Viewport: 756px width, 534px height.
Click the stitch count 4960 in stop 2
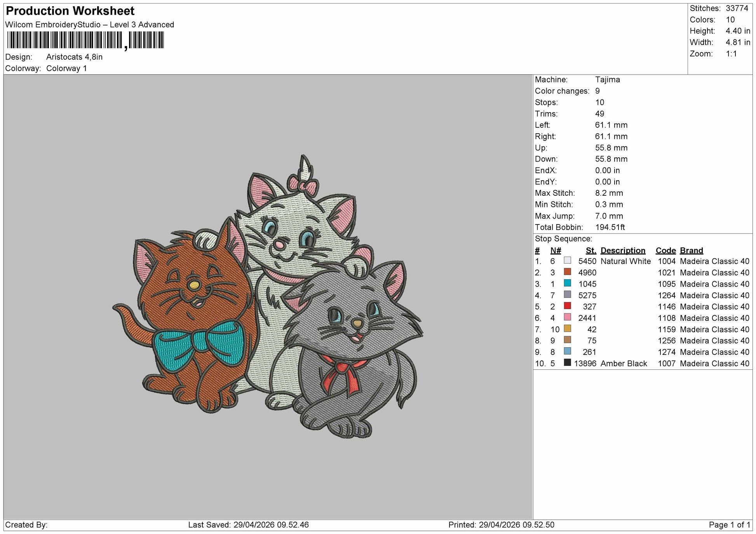click(587, 273)
